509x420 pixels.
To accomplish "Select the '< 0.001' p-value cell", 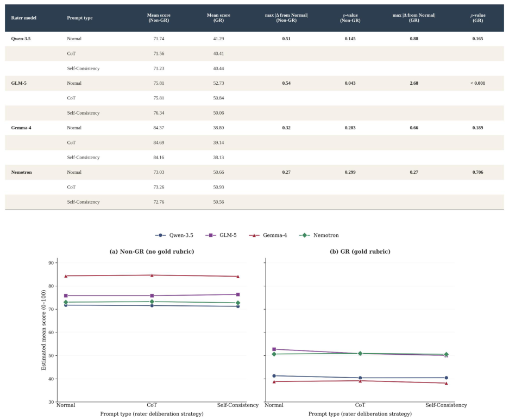I will [x=478, y=83].
